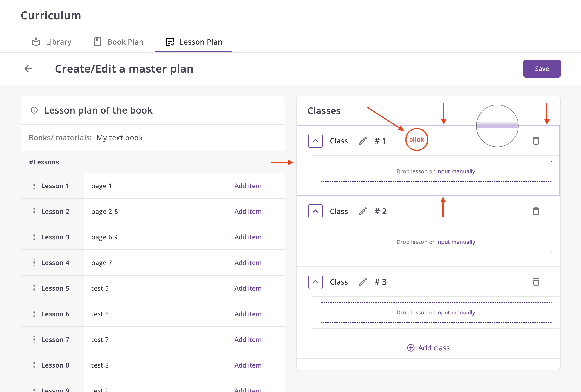Viewport: 581px width, 392px height.
Task: Grab Lesson 1 drag handle
Action: click(x=34, y=186)
